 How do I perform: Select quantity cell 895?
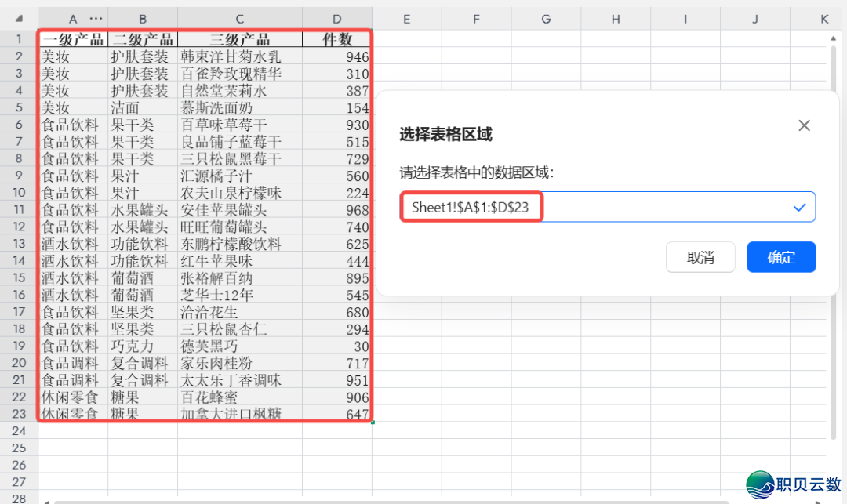337,278
